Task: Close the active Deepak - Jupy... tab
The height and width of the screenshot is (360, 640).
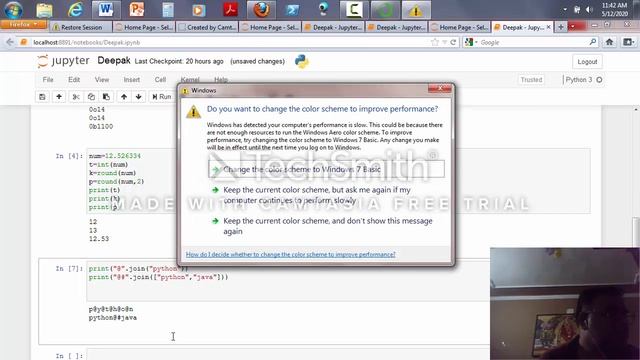Action: tap(549, 27)
